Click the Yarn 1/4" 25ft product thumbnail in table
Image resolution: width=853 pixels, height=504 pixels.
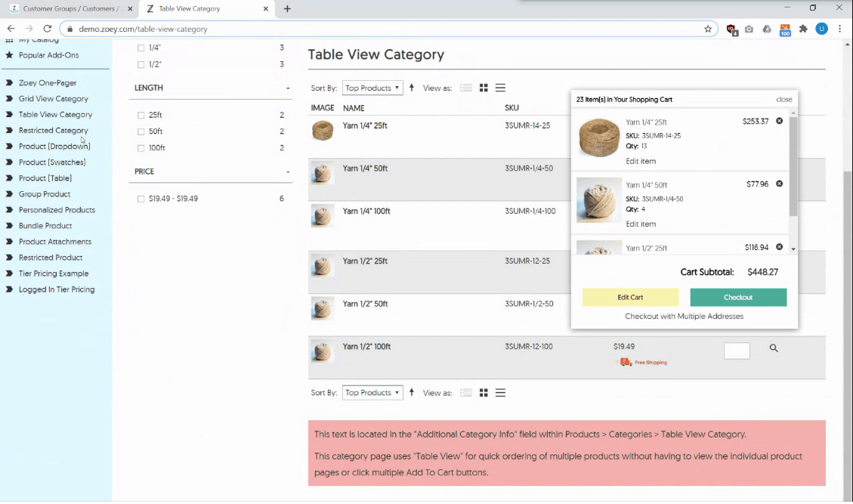323,131
